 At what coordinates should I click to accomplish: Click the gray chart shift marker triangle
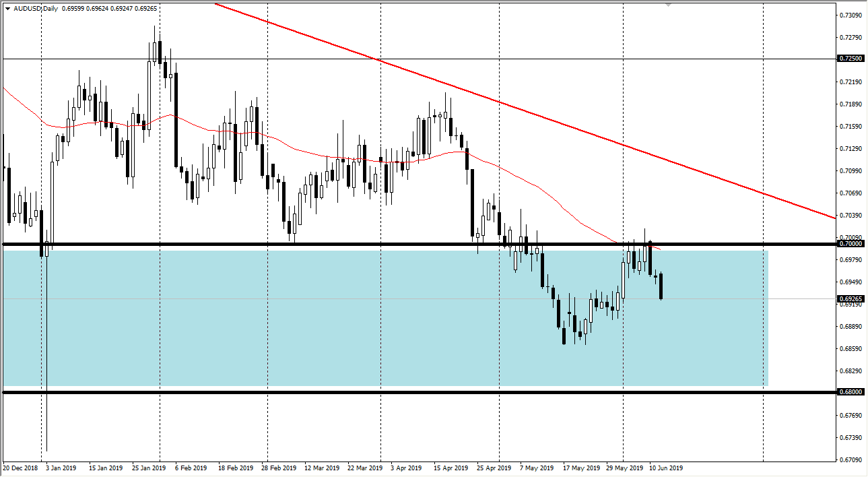pos(668,5)
